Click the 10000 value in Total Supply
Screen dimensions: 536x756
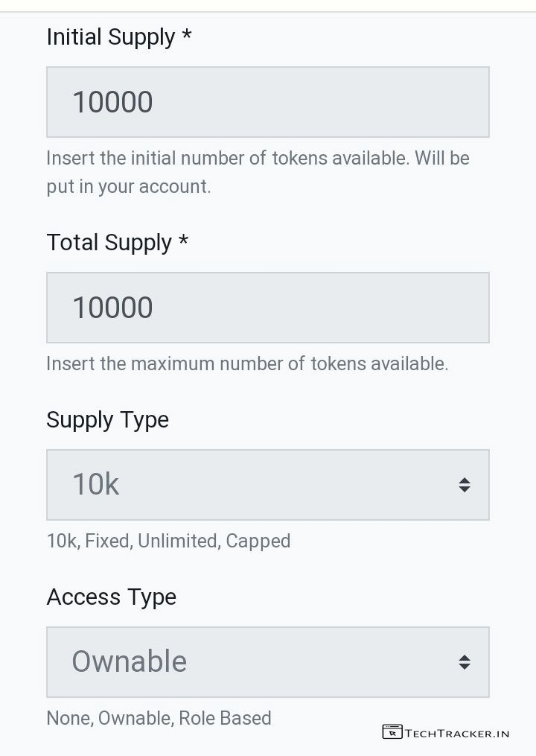pos(112,308)
